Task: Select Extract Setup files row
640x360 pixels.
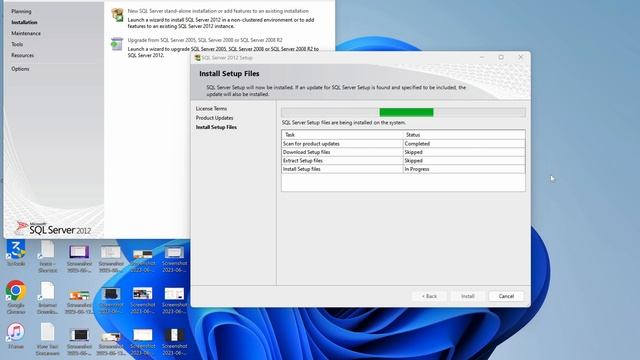Action: click(x=403, y=161)
